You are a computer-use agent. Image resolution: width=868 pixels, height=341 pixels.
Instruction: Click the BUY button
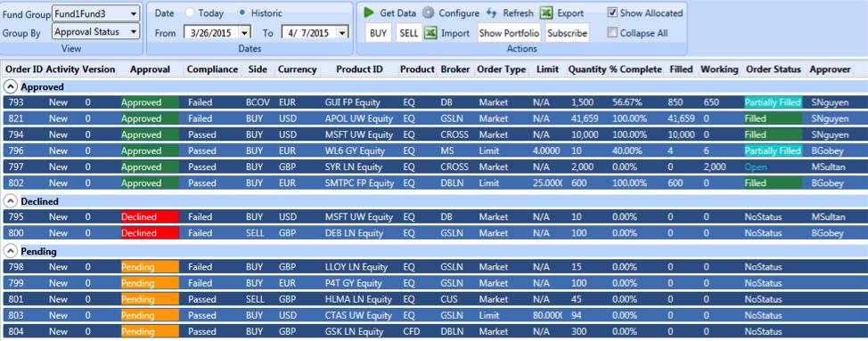tap(379, 33)
